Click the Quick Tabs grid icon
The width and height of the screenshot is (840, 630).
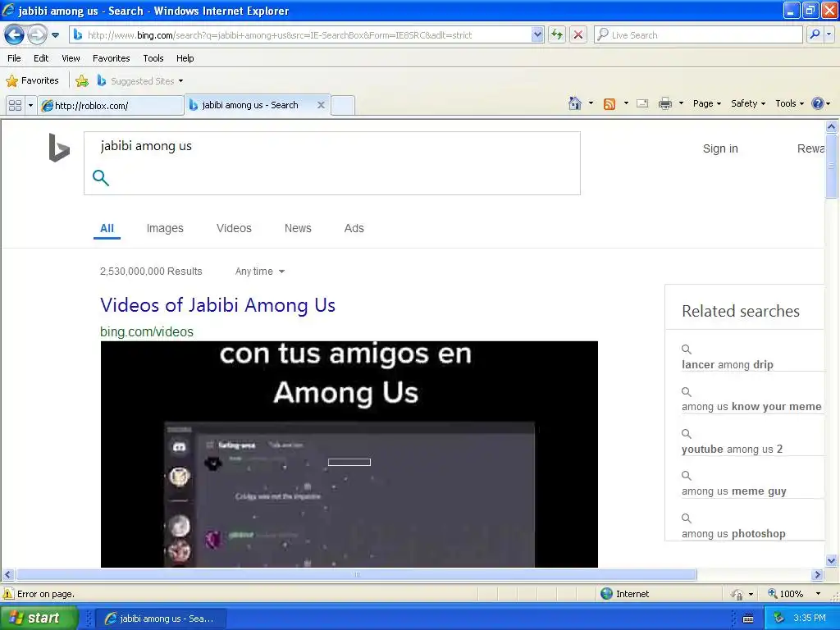(x=15, y=105)
